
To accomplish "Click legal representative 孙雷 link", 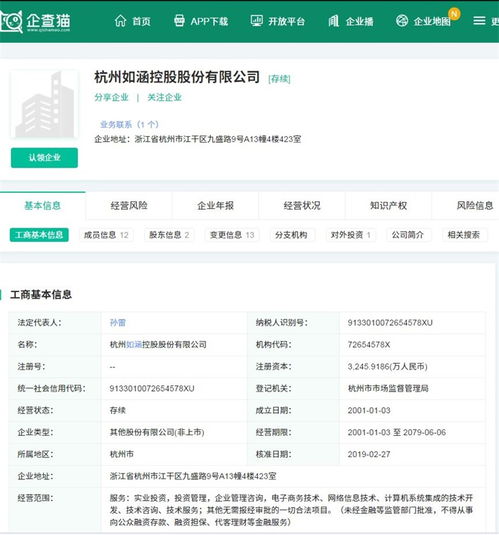I will tap(118, 323).
